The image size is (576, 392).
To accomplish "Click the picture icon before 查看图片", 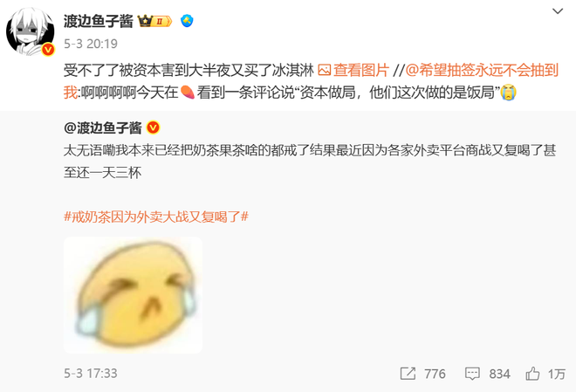I will [x=324, y=70].
